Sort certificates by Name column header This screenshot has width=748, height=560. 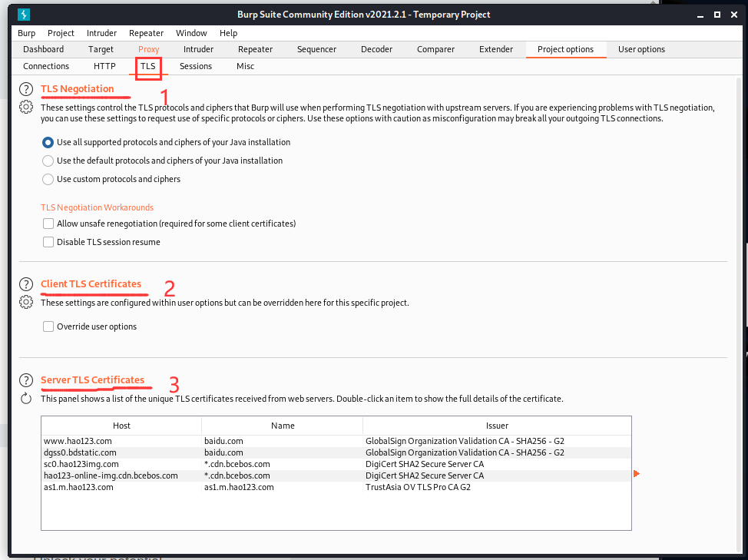point(283,426)
